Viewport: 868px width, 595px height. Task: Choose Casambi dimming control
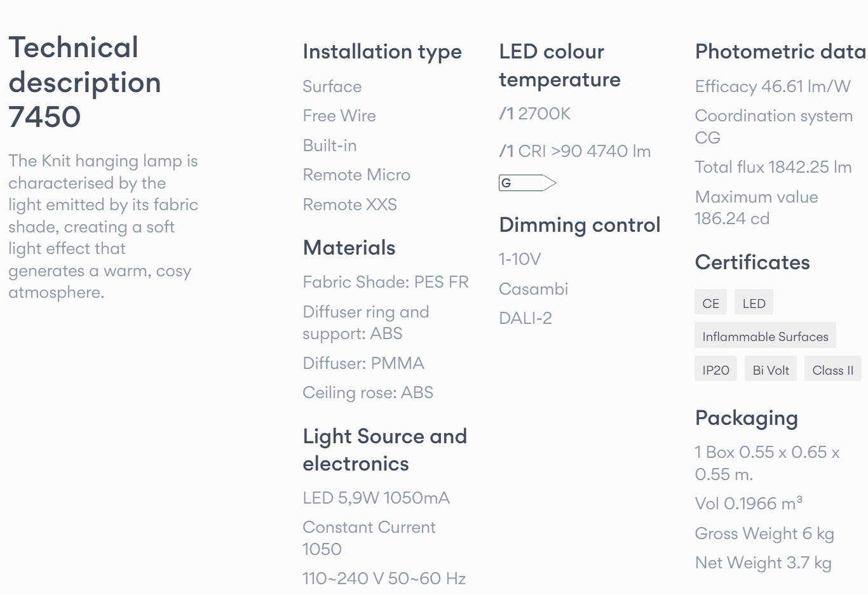(534, 289)
